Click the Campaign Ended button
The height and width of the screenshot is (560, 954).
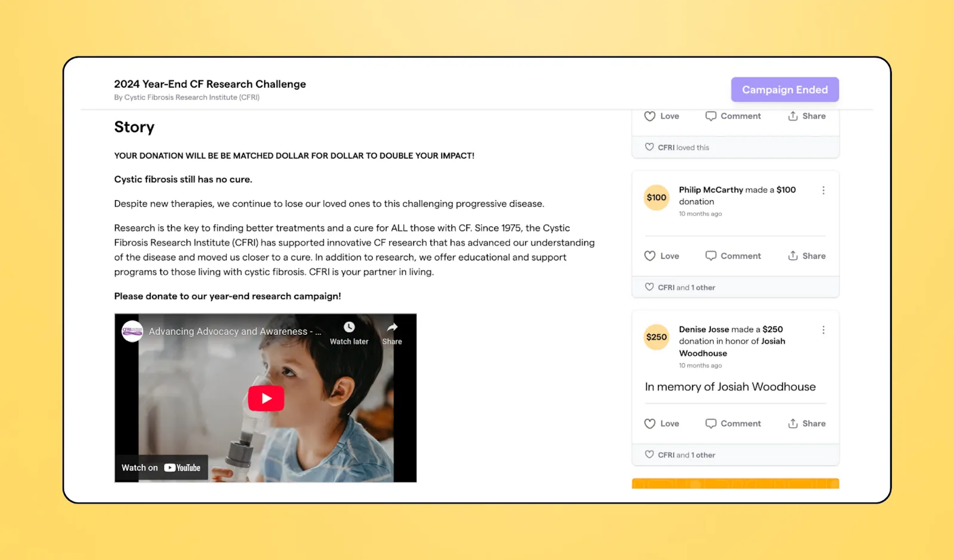(785, 89)
